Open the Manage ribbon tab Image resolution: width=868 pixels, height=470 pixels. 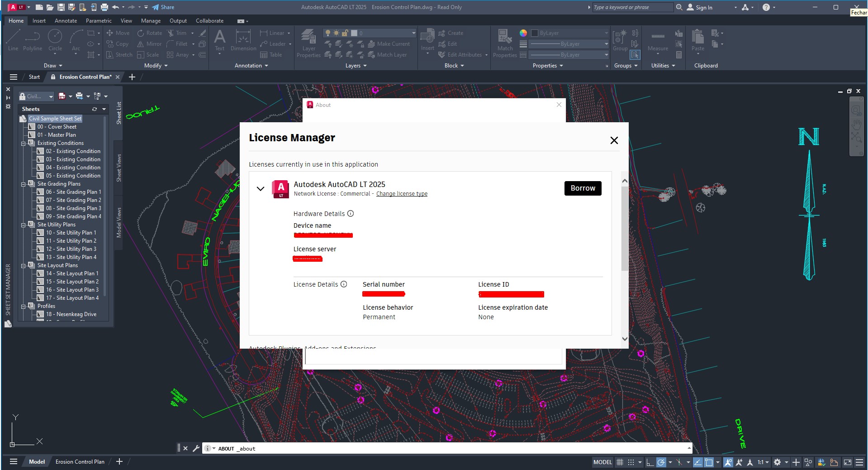coord(151,21)
